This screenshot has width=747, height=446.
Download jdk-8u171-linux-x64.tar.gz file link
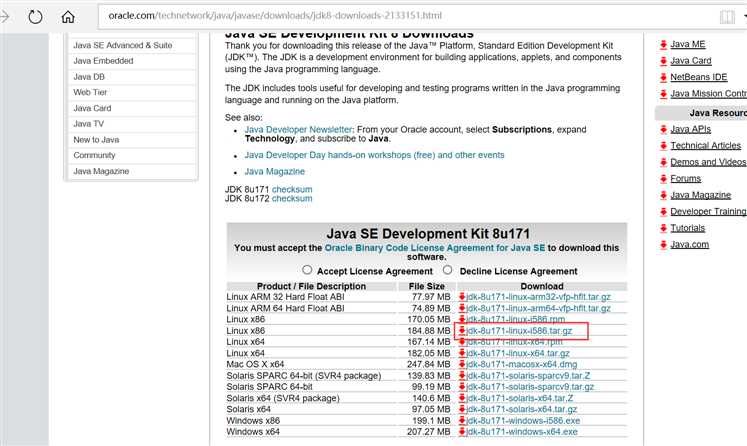tap(518, 353)
